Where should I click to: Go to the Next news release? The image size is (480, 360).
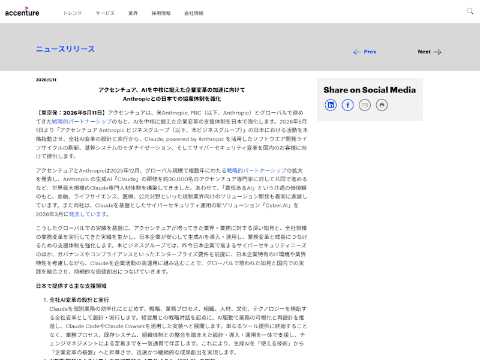click(429, 52)
